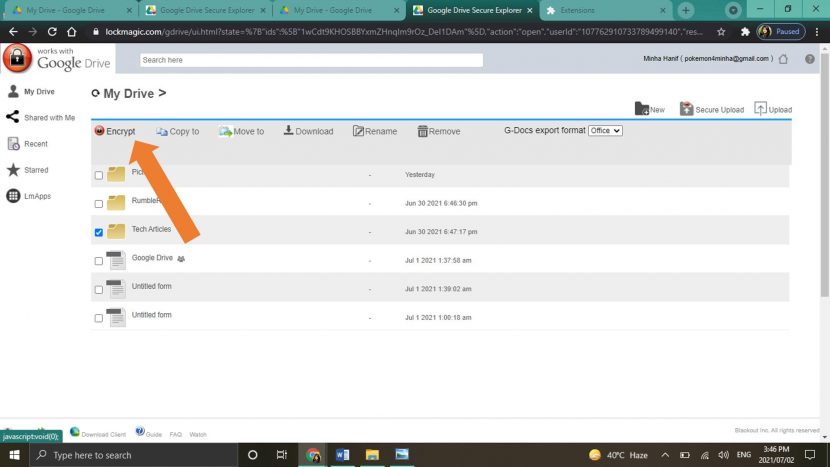The image size is (830, 467).
Task: Choose Copy to in toolbar
Action: [177, 131]
